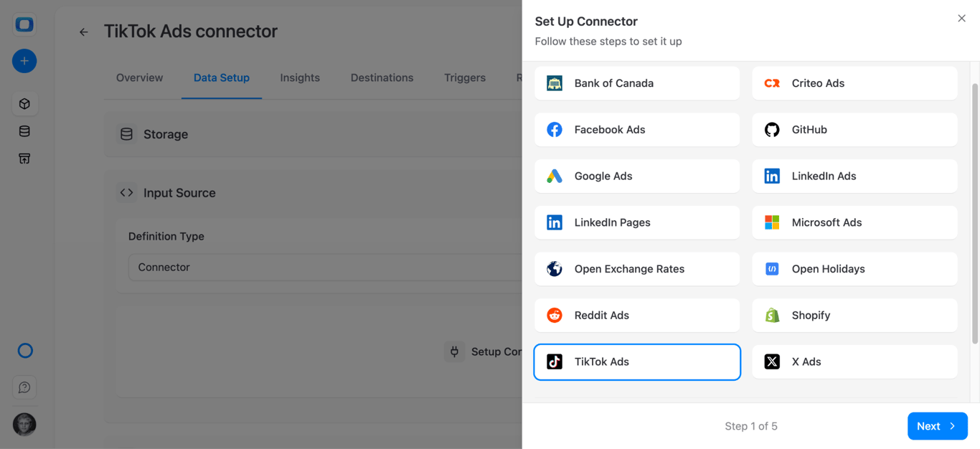This screenshot has height=449, width=980.
Task: Click the Open Exchange Rates globe icon
Action: point(555,269)
